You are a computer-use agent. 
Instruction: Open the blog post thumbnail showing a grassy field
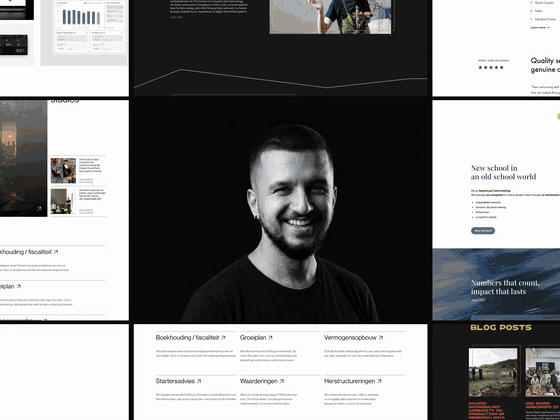[x=493, y=372]
